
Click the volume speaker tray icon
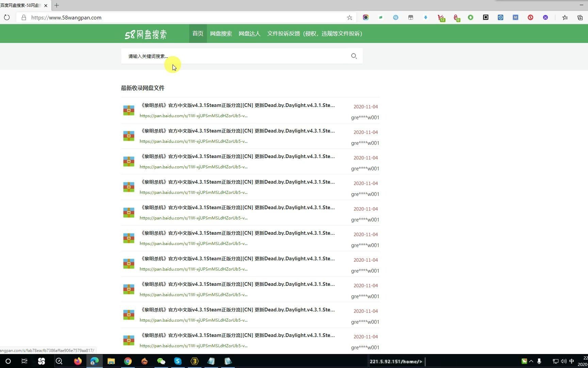(564, 361)
